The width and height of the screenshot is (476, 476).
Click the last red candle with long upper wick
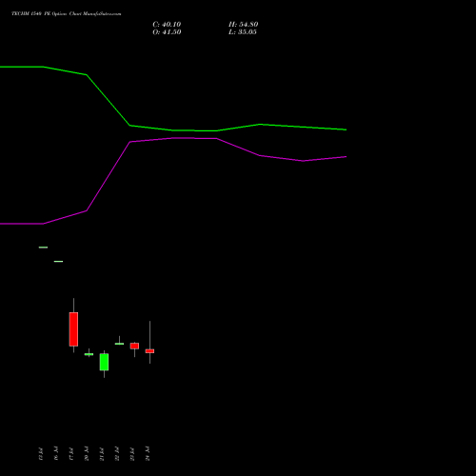[x=149, y=351]
